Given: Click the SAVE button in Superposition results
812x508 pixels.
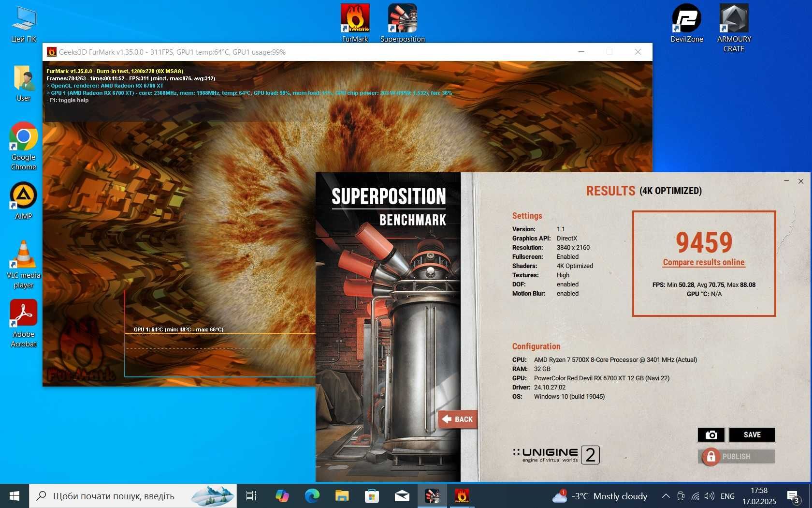Looking at the screenshot, I should click(x=752, y=435).
